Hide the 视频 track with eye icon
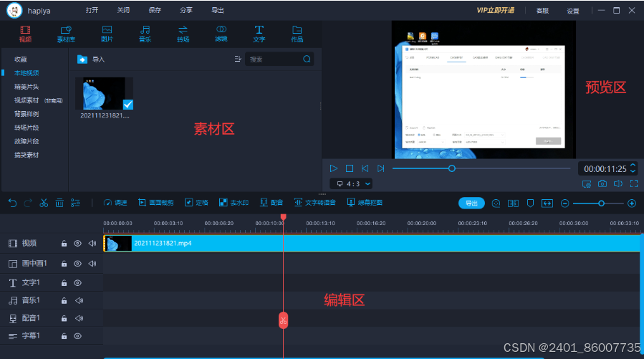Viewport: 644px width, 359px height. coord(77,244)
